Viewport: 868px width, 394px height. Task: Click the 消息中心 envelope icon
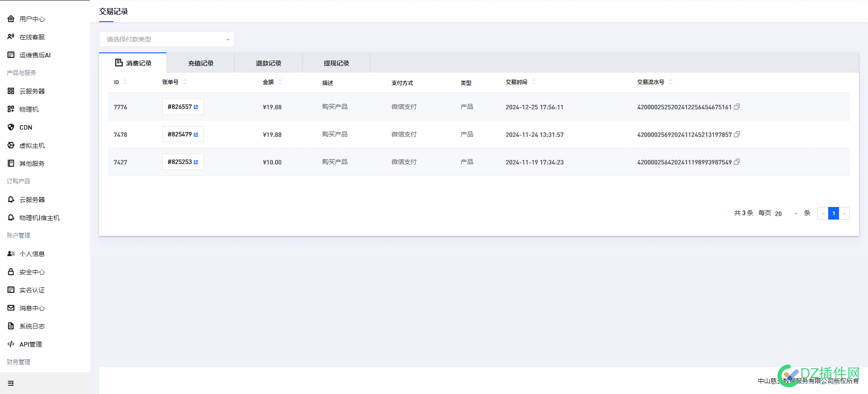click(x=11, y=308)
